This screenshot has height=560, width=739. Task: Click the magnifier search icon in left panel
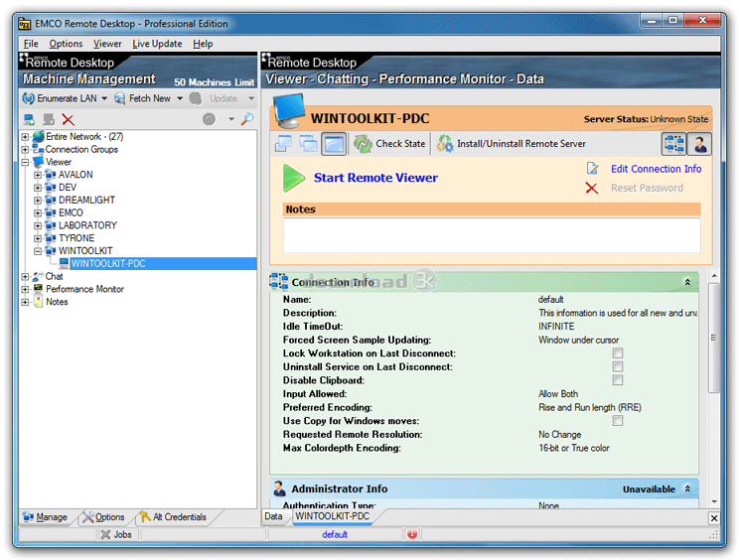pyautogui.click(x=247, y=119)
